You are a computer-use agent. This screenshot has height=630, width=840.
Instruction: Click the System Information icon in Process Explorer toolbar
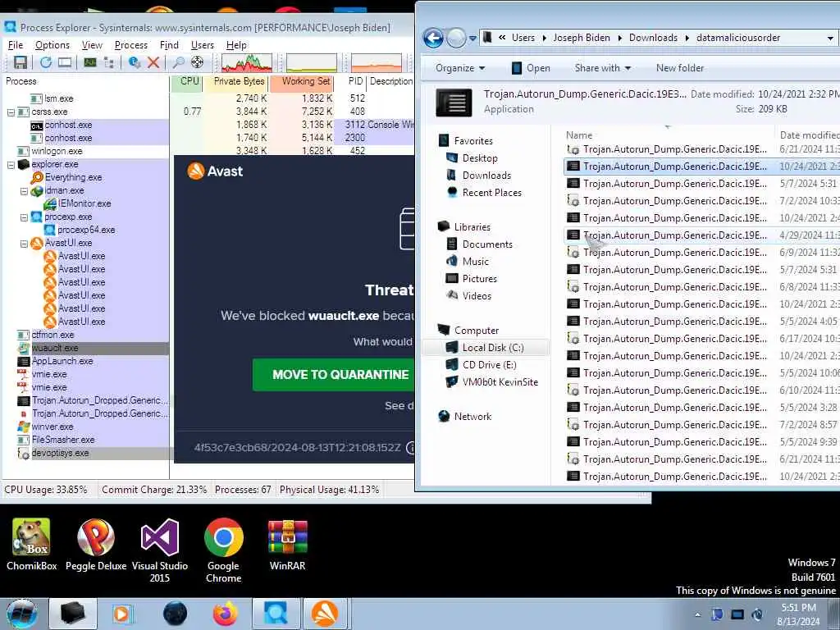tap(90, 62)
